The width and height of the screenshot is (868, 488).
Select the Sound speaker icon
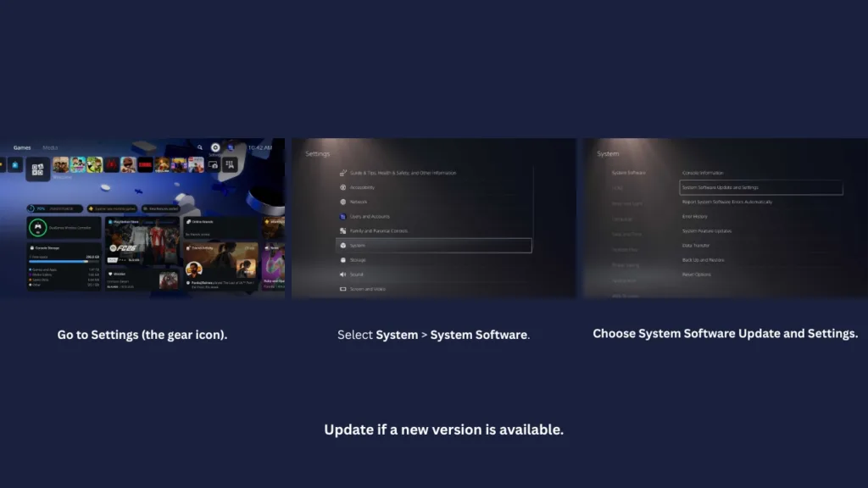[x=342, y=274]
